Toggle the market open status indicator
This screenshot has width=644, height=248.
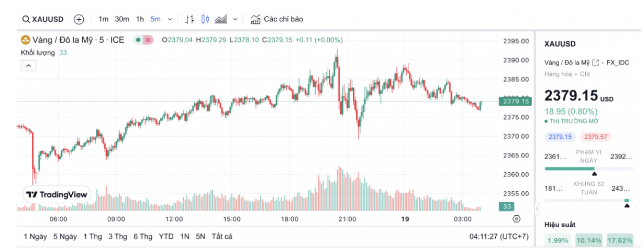[138, 40]
